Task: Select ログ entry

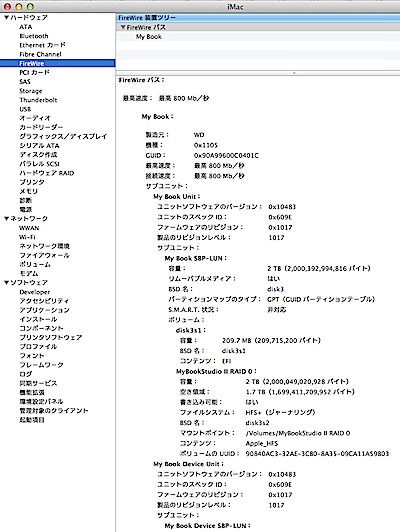Action: click(25, 374)
